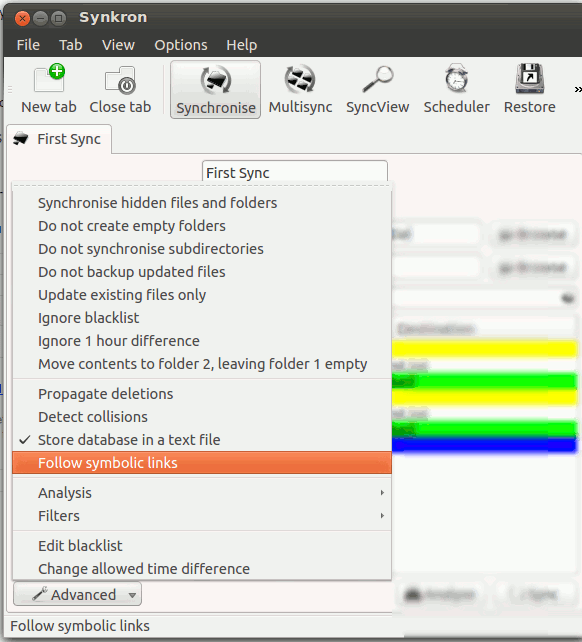Viewport: 582px width, 642px height.
Task: Open the File menu
Action: (28, 45)
